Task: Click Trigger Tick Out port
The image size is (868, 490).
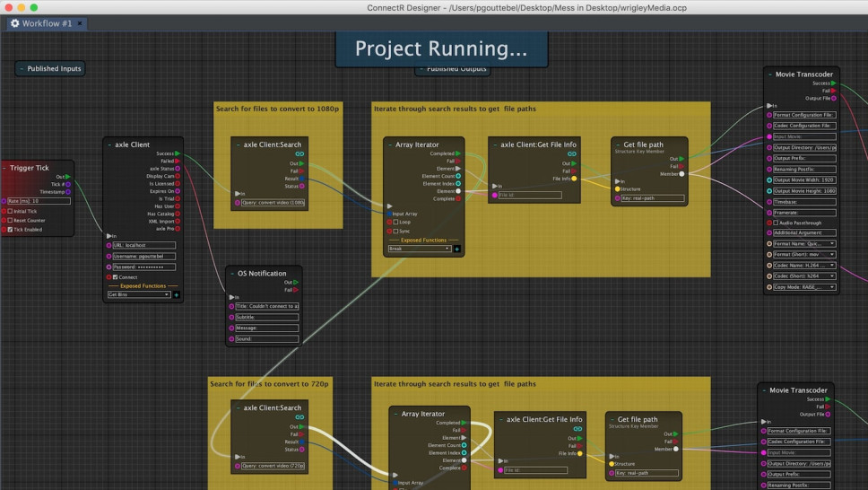Action: 68,177
